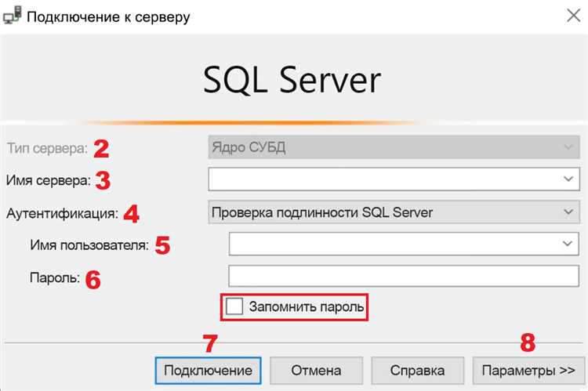Expand the Имя сервера dropdown arrow
Image resolution: width=588 pixels, height=391 pixels.
568,179
